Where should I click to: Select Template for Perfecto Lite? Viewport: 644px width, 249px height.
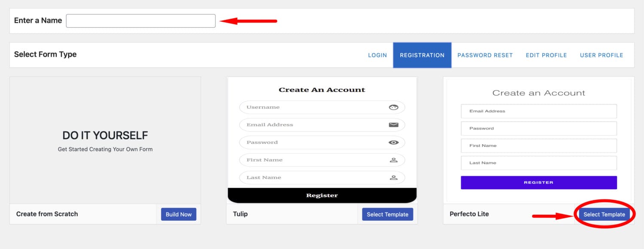(604, 214)
